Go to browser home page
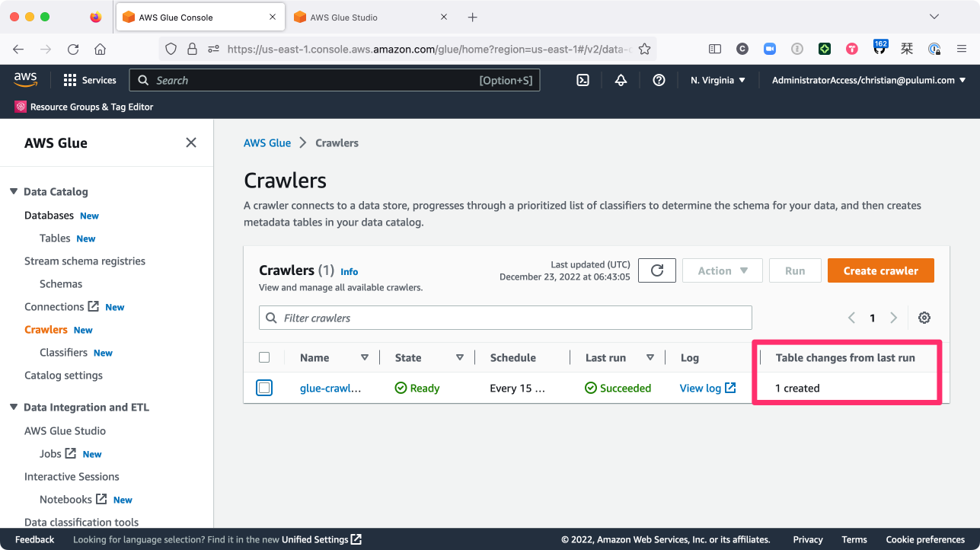Viewport: 980px width, 550px height. (x=100, y=49)
